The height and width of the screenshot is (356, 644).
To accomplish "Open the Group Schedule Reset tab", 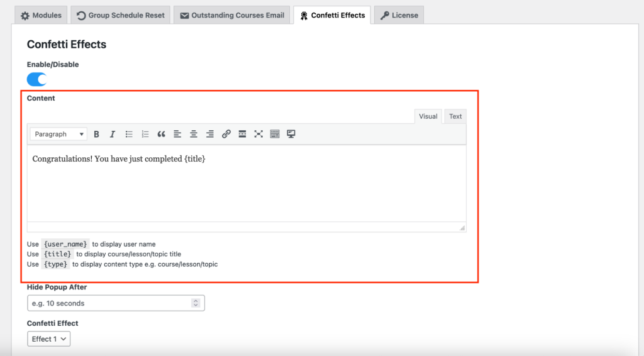I will point(121,15).
